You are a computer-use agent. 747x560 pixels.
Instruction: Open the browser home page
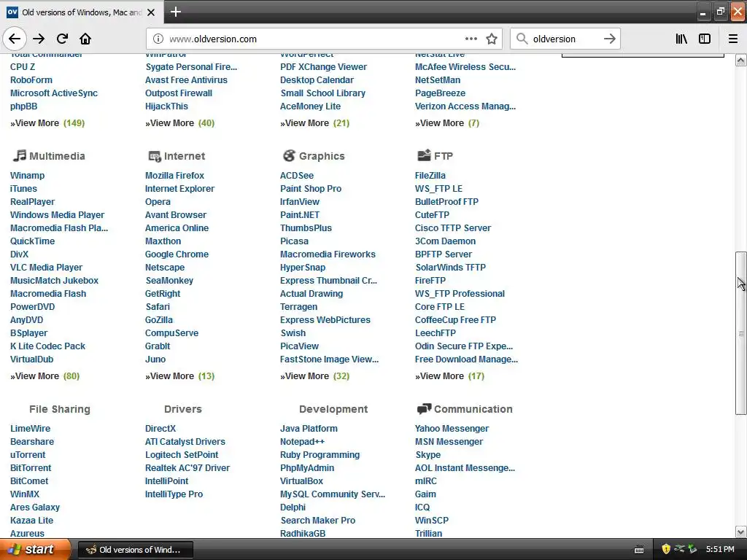pos(85,39)
